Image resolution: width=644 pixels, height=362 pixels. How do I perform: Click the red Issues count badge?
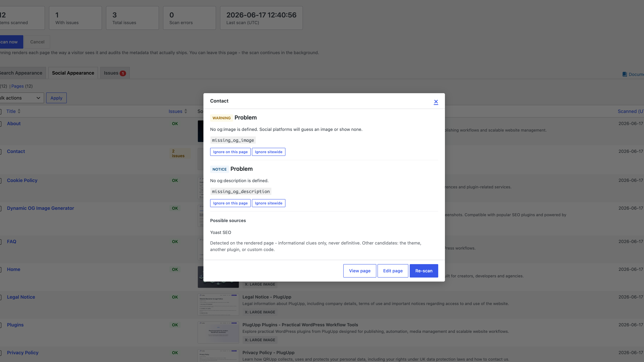pos(123,73)
